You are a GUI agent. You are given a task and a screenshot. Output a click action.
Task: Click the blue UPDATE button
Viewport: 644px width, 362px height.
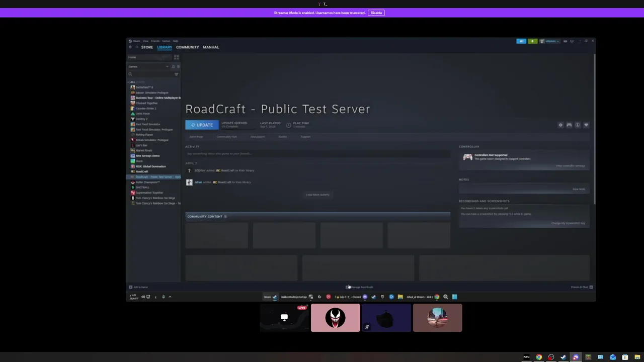202,125
